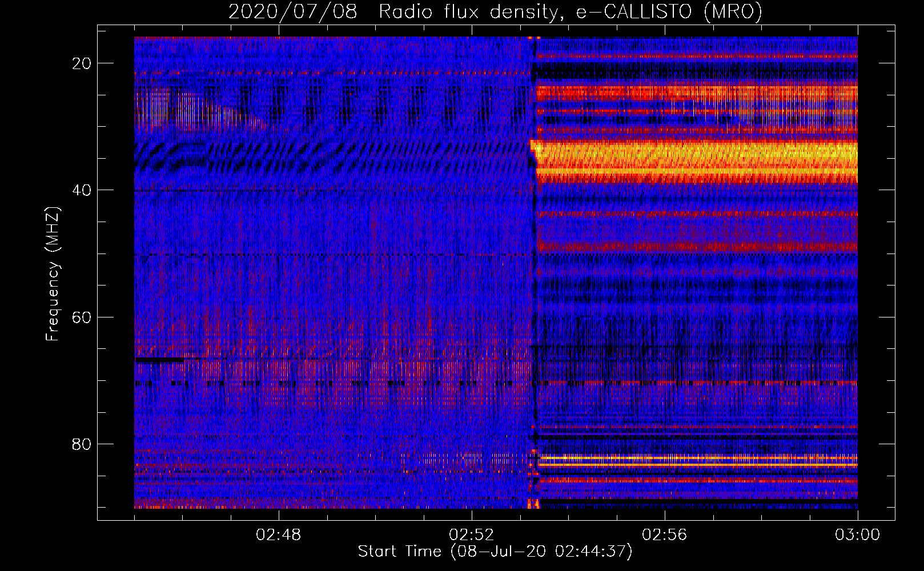Click the 02:52 time tick label
Viewport: 924px width, 571px height.
[x=472, y=535]
